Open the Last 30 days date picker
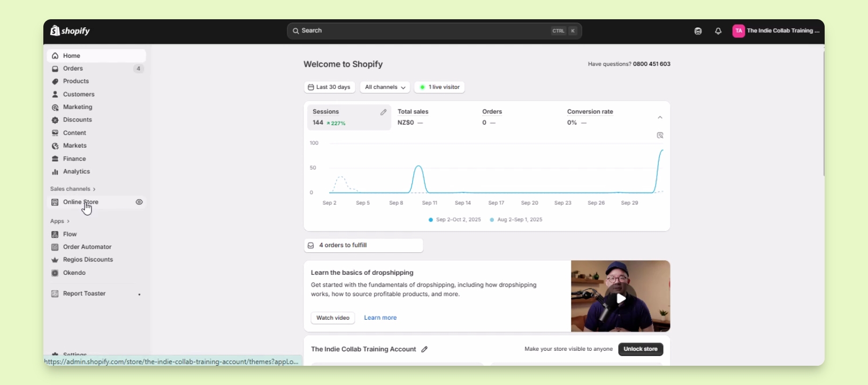The image size is (868, 385). click(330, 87)
